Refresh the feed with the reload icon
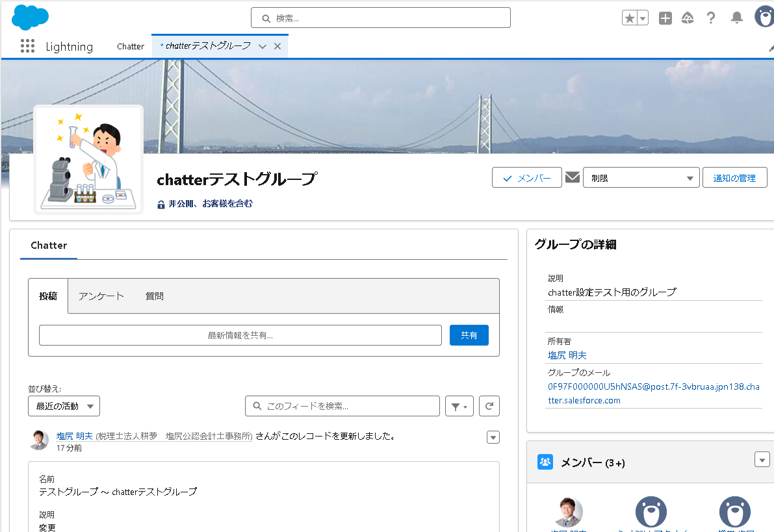 (489, 406)
